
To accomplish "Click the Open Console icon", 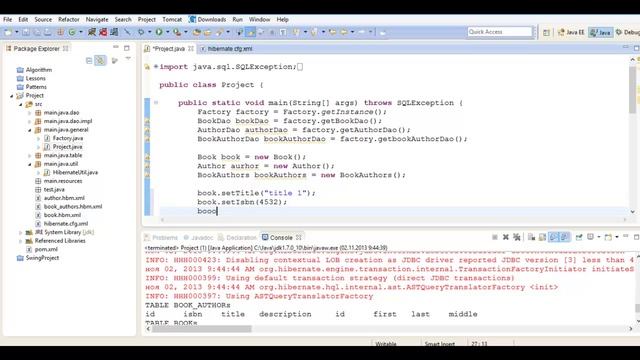I will (608, 237).
